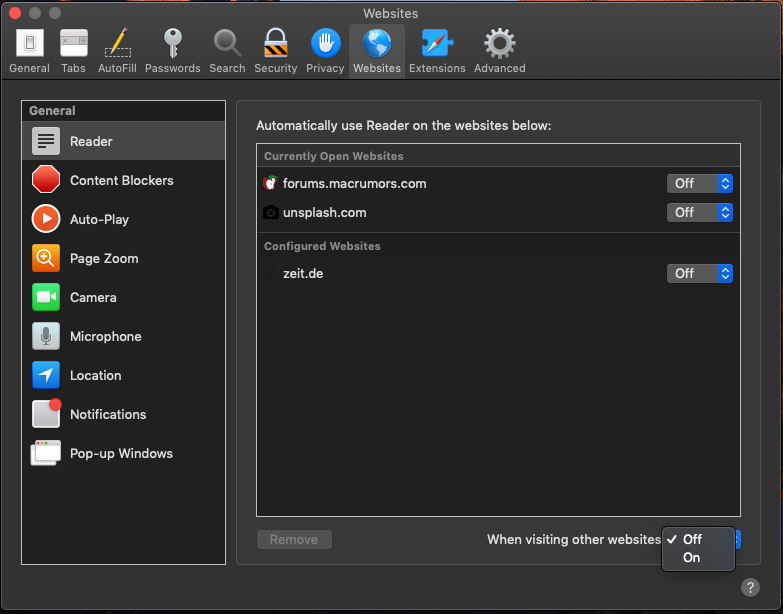Choose On in the open popup menu

[x=698, y=558]
